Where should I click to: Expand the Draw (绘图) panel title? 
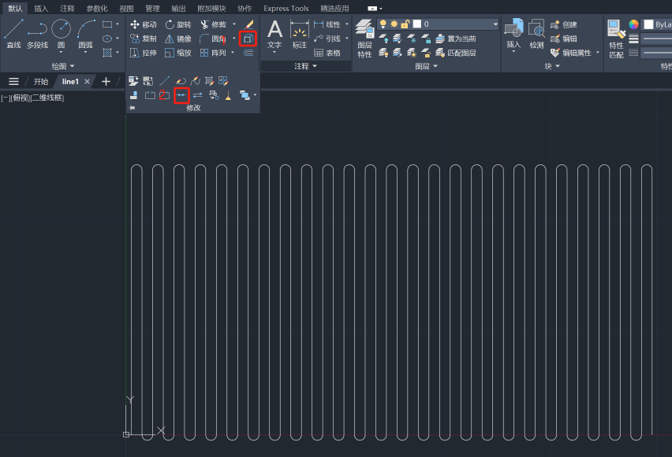63,66
